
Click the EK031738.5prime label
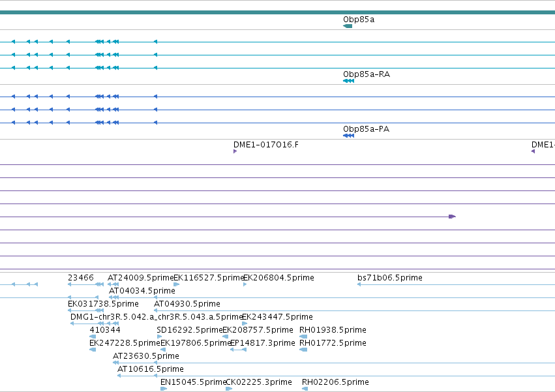[x=103, y=304]
